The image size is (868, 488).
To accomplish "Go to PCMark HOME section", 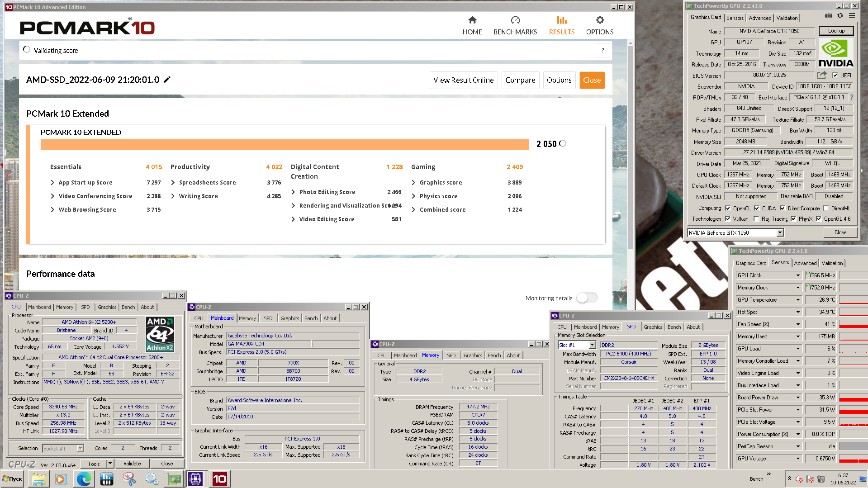I will [x=472, y=25].
